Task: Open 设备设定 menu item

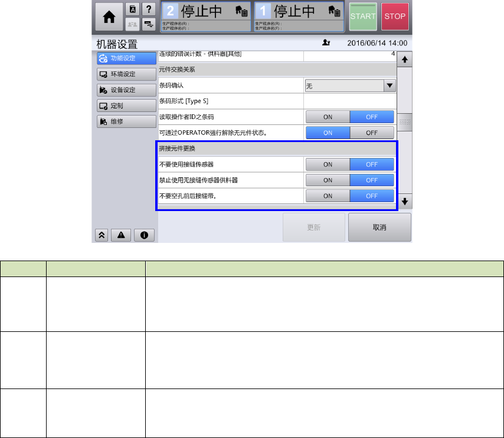Action: [127, 90]
